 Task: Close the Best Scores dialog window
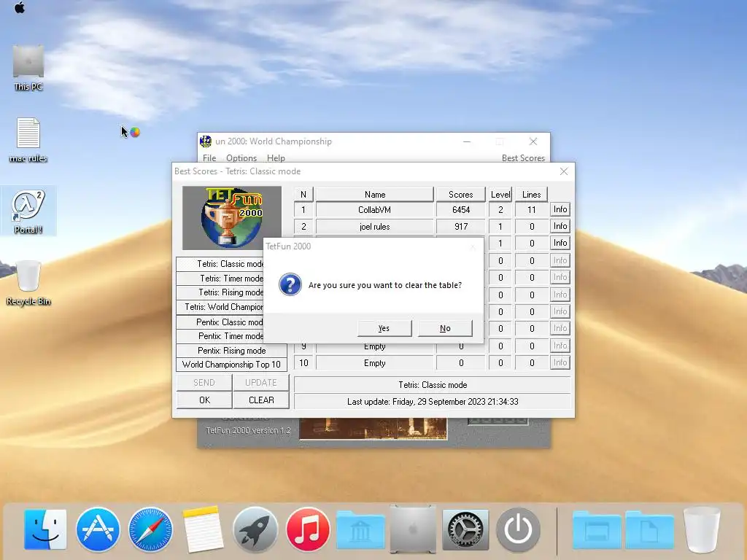click(x=564, y=171)
